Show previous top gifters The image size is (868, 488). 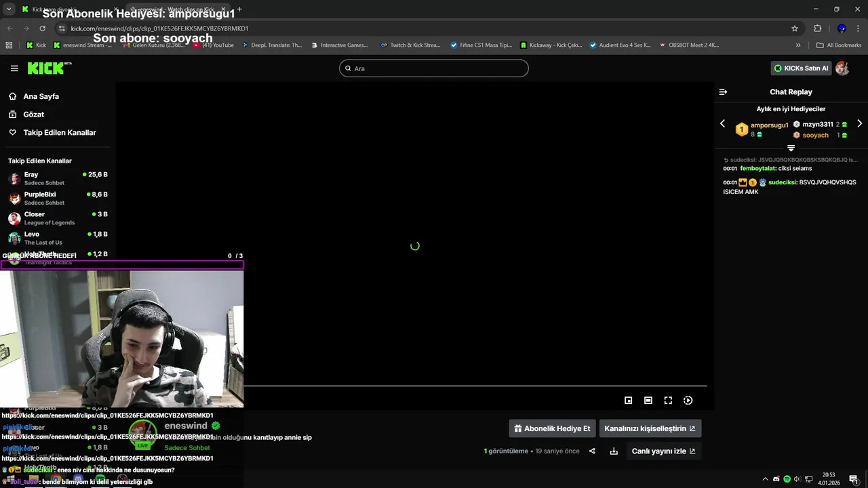click(x=722, y=123)
